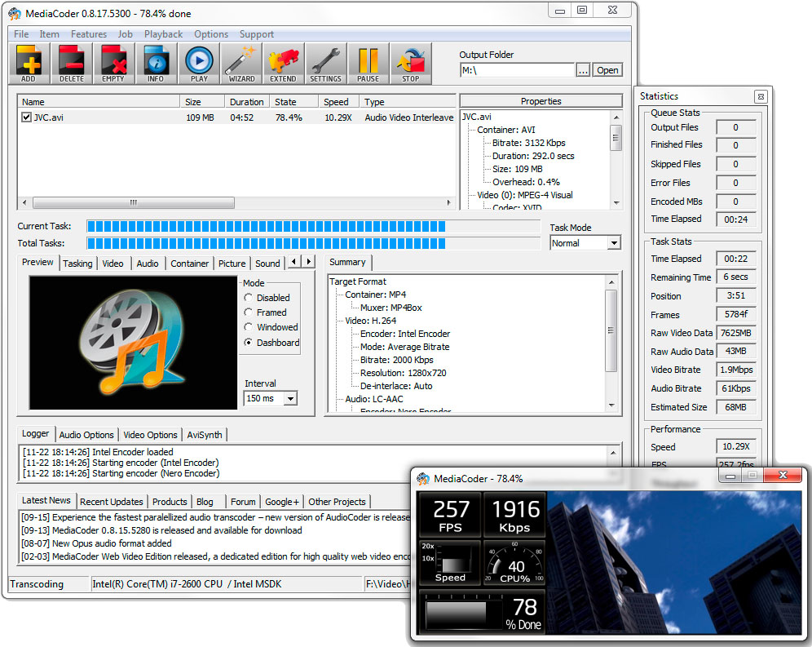
Task: Stop the job with STOP icon
Action: pyautogui.click(x=410, y=63)
